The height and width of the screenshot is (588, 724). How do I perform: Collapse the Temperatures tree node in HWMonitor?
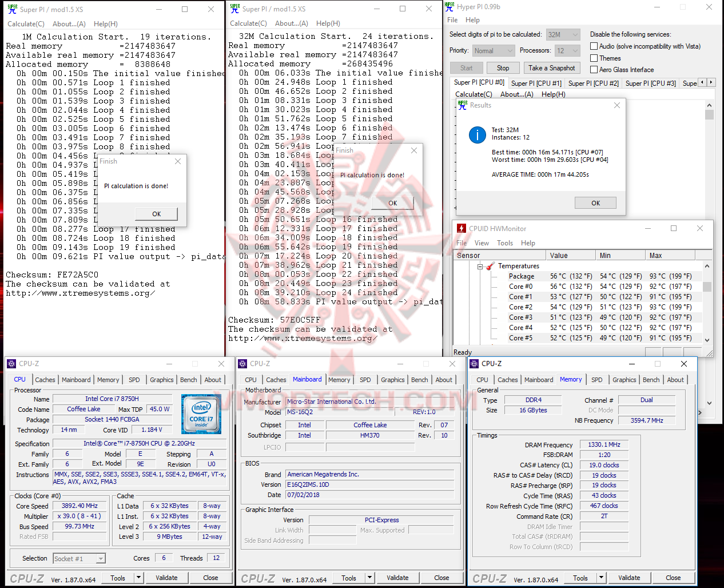tap(480, 266)
